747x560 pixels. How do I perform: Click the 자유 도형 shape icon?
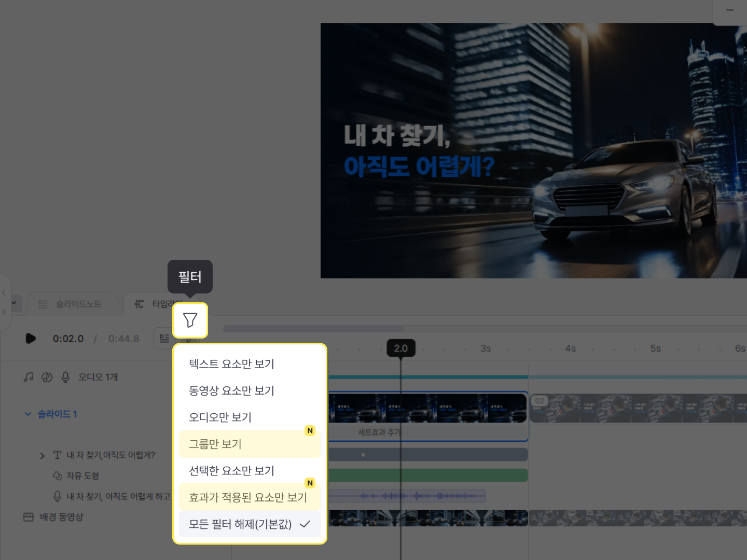(58, 475)
